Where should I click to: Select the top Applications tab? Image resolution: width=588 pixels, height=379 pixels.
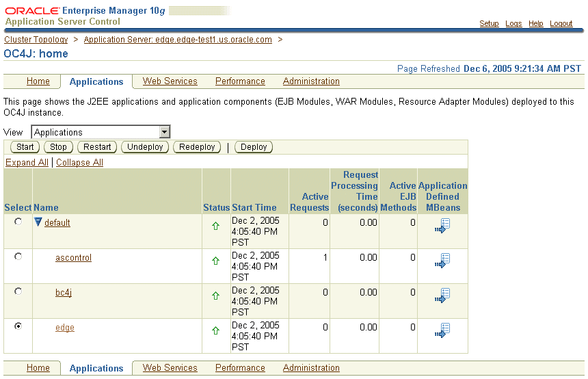96,82
